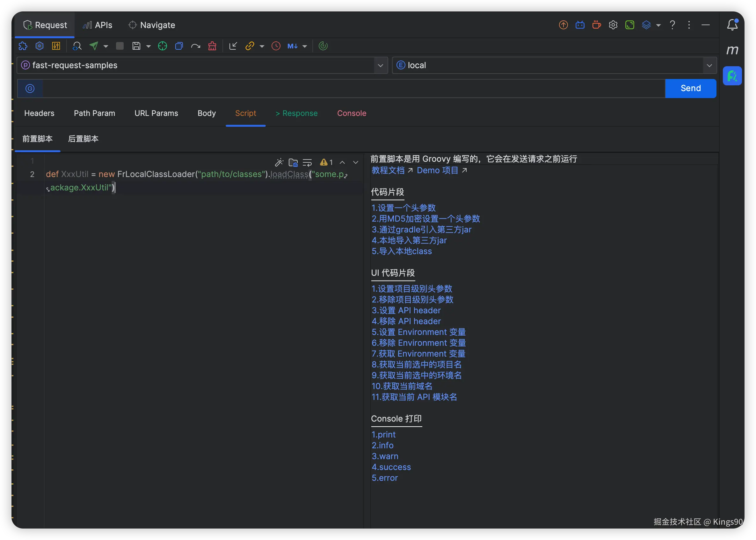Click the red broom clear icon
This screenshot has height=540, width=756.
212,46
